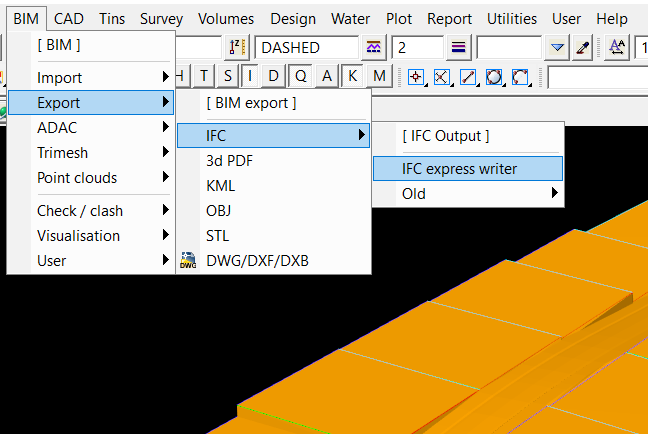
Task: Open the Help menu
Action: [612, 19]
